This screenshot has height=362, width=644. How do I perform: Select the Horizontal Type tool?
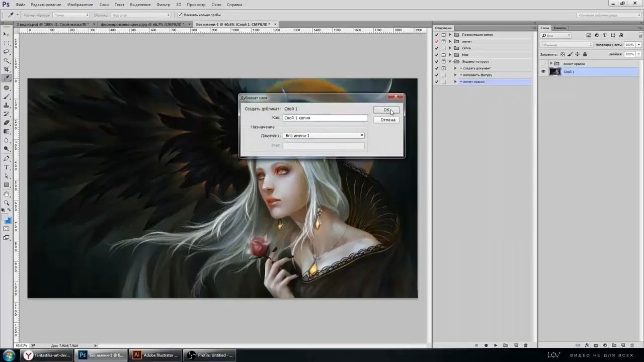(x=7, y=167)
